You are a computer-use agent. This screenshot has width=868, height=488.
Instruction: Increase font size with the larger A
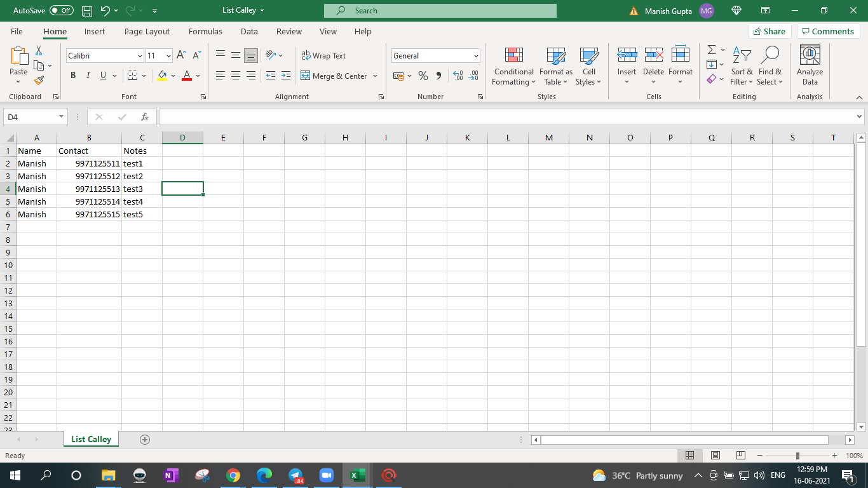pos(181,56)
